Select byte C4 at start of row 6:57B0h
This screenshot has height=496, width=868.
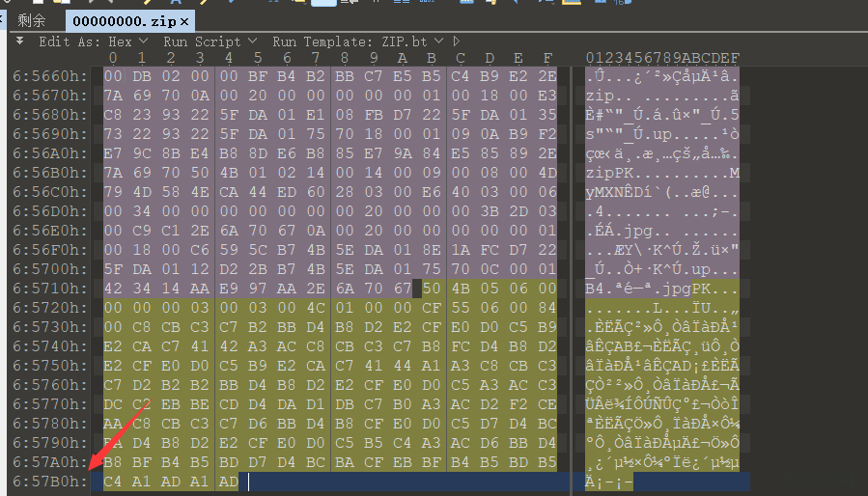click(112, 482)
